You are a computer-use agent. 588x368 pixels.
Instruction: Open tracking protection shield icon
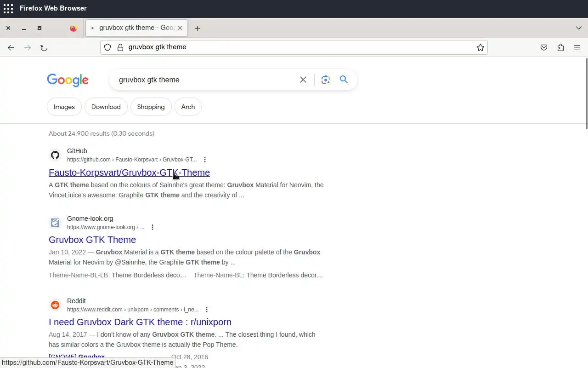point(107,47)
